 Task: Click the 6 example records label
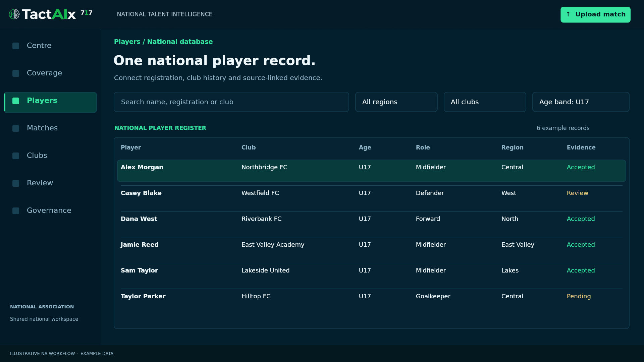coord(563,128)
